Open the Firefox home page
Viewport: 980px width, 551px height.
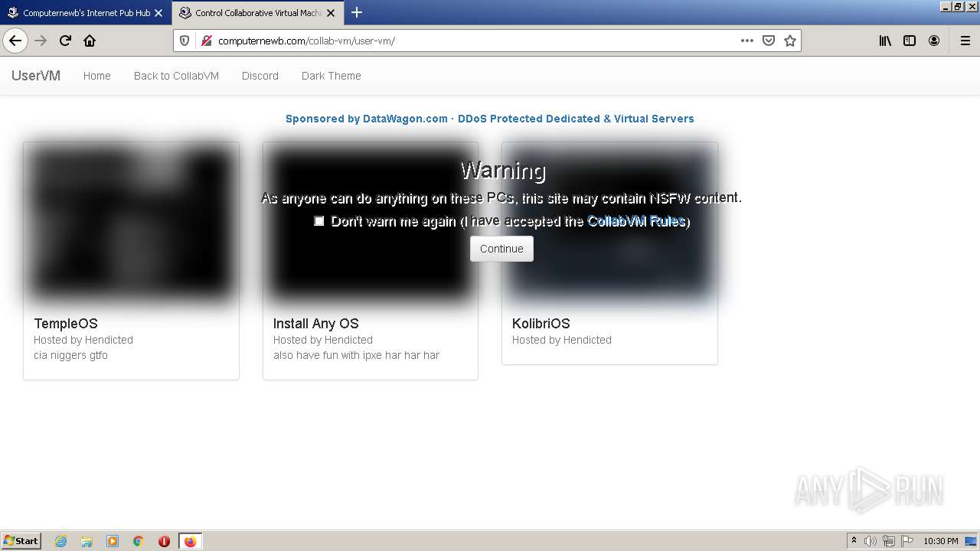tap(90, 41)
